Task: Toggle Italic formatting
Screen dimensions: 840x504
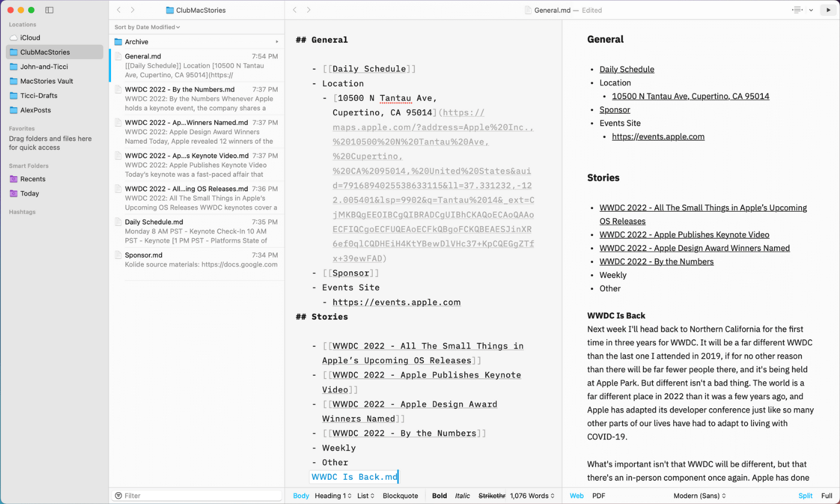Action: tap(462, 496)
